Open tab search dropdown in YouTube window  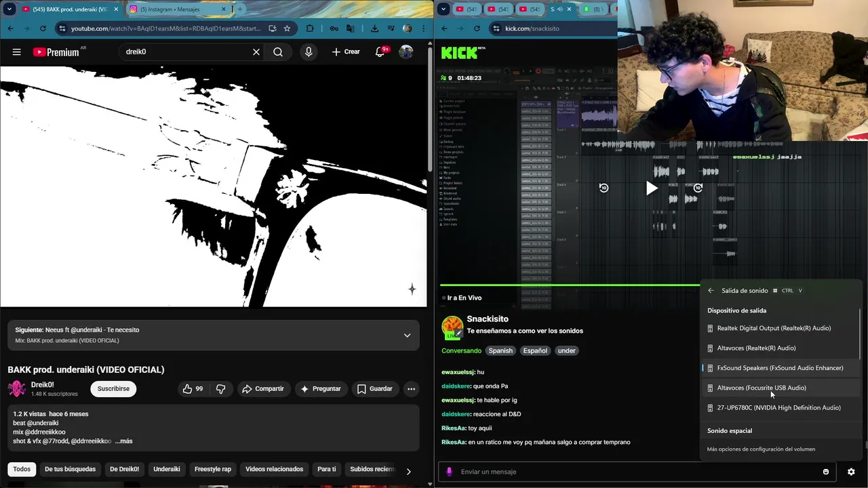9,9
